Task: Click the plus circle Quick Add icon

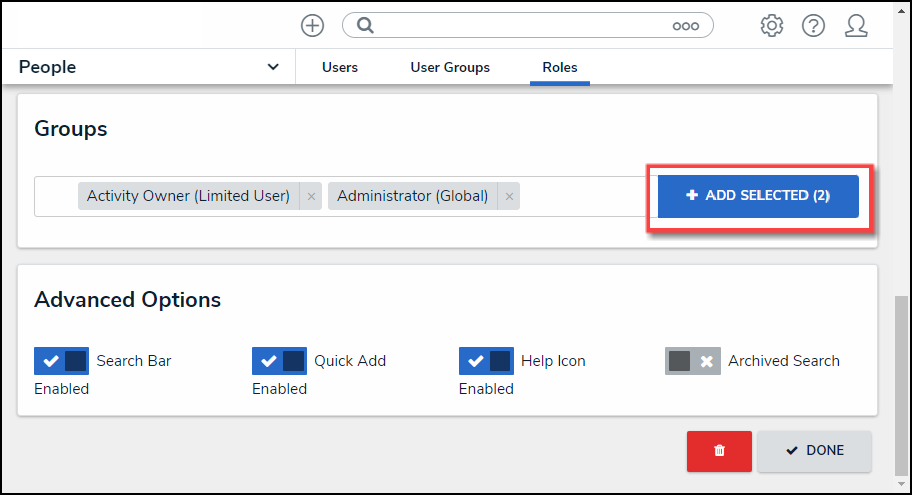Action: pos(312,26)
